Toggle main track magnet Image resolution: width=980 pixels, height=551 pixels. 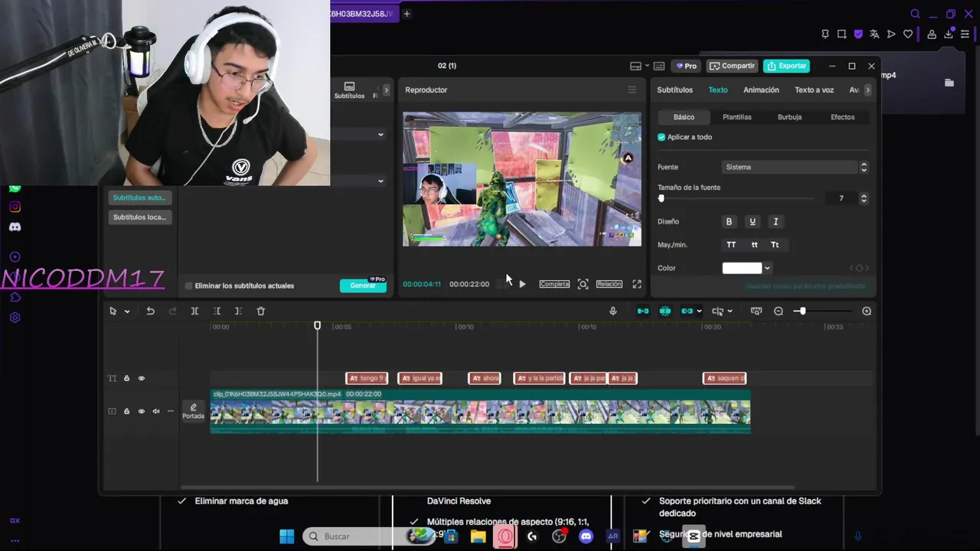(x=643, y=311)
